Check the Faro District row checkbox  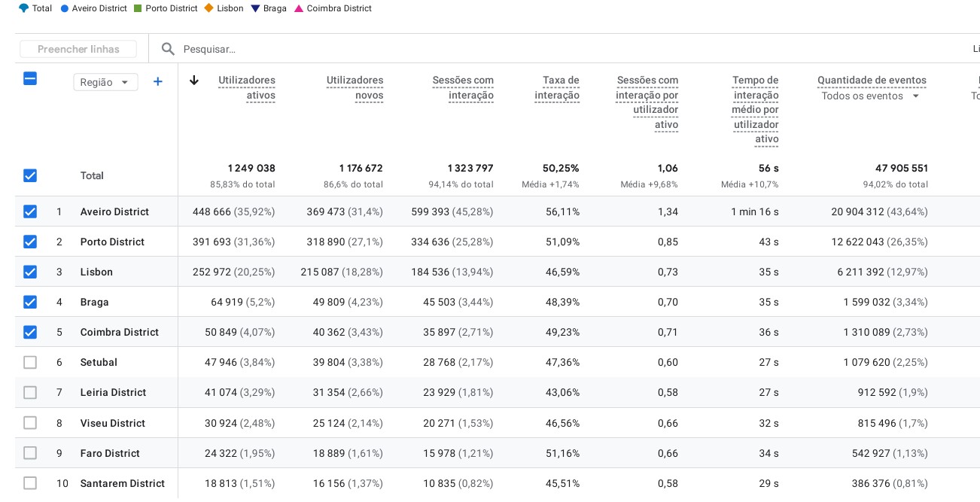pyautogui.click(x=30, y=453)
